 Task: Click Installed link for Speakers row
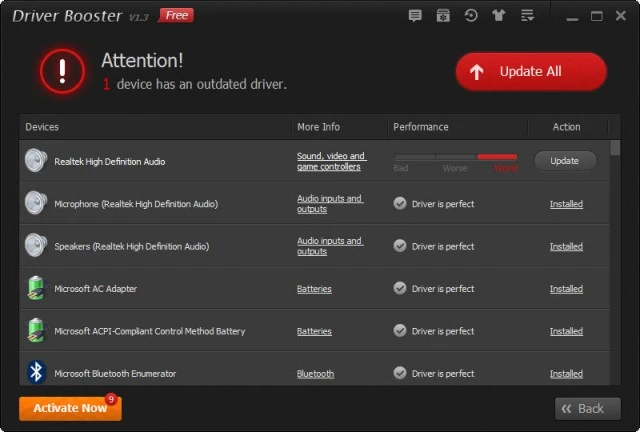pos(566,247)
